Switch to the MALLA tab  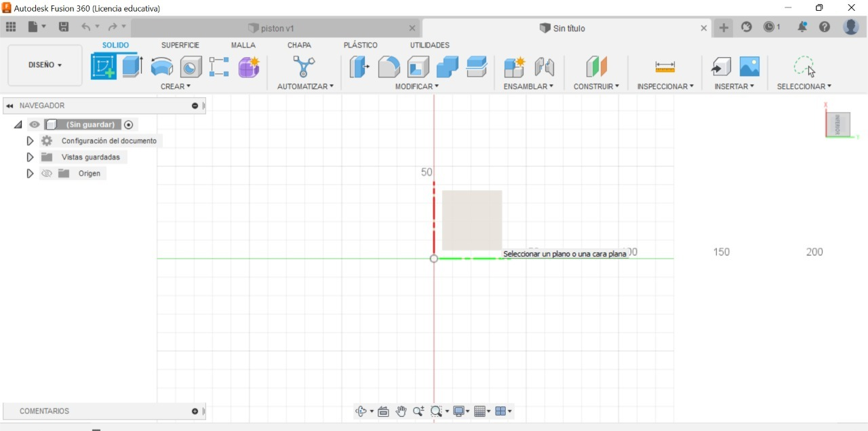[x=243, y=45]
